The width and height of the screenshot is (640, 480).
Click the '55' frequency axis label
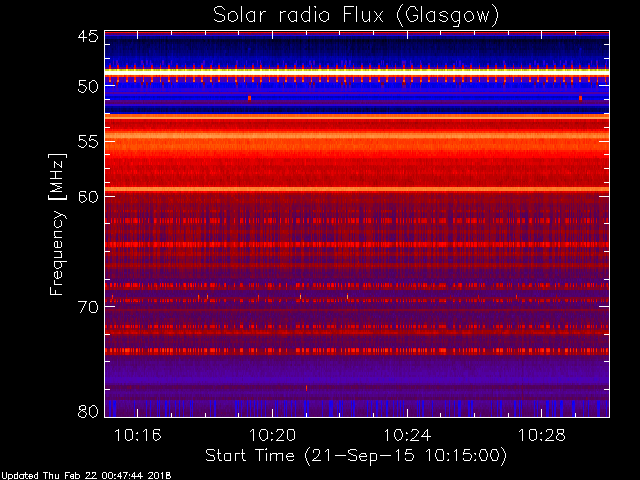click(88, 142)
